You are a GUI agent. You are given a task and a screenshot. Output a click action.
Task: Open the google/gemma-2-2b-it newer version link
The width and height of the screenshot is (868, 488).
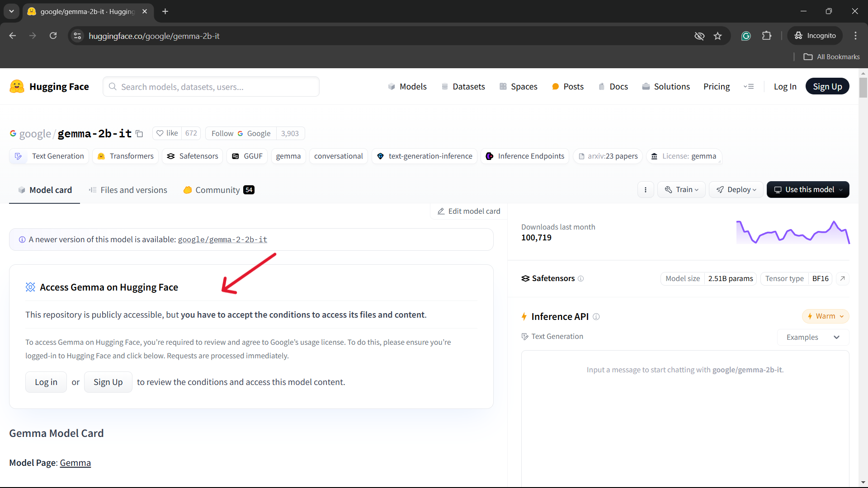click(x=222, y=239)
